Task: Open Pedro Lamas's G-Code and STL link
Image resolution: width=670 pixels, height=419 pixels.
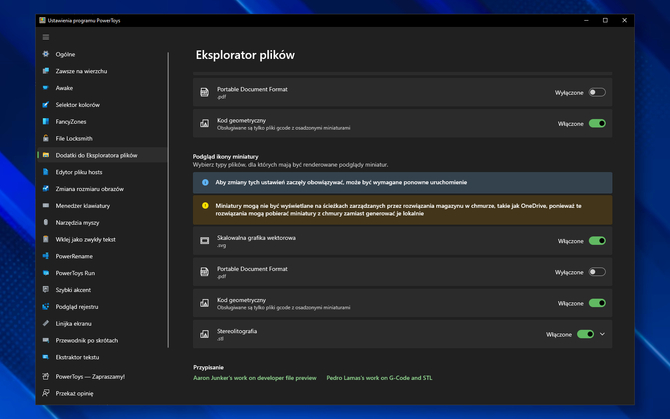Action: coord(379,378)
